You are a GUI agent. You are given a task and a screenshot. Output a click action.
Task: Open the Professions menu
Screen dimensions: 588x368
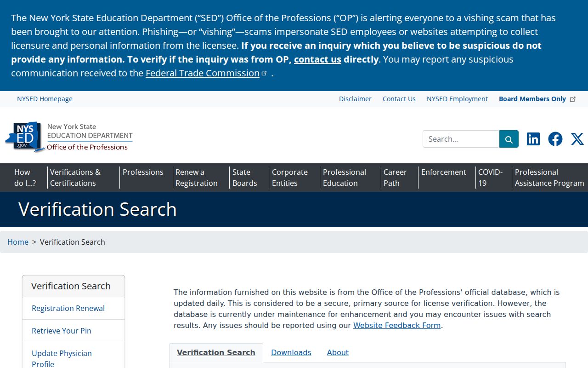(x=143, y=172)
